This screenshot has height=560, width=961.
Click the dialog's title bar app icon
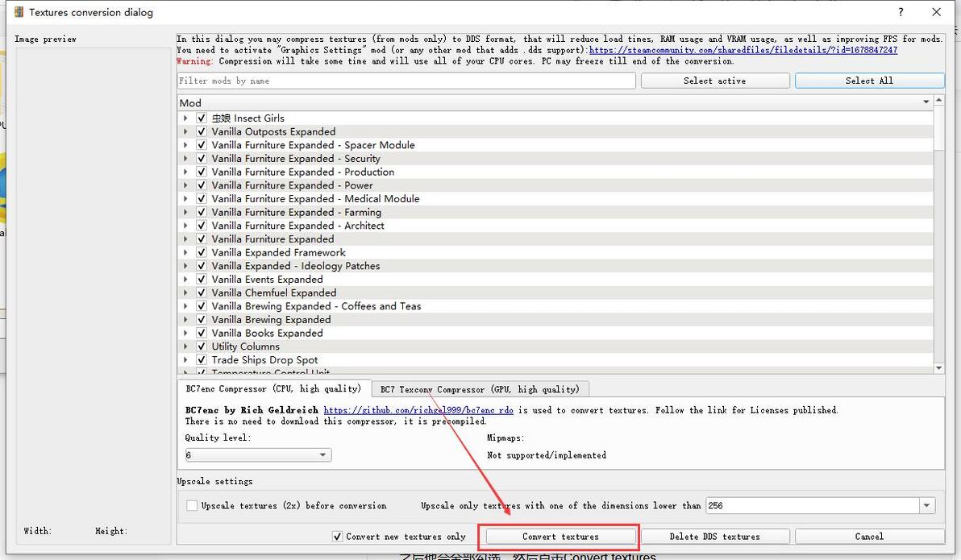(x=19, y=12)
